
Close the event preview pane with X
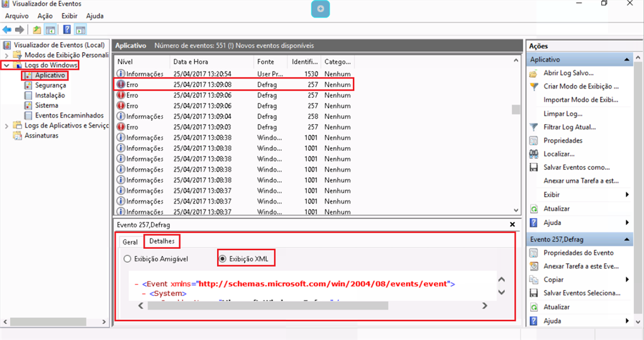(512, 224)
